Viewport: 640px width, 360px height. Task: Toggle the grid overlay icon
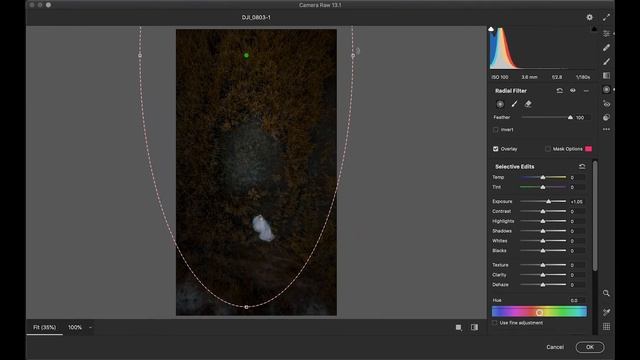pyautogui.click(x=607, y=327)
